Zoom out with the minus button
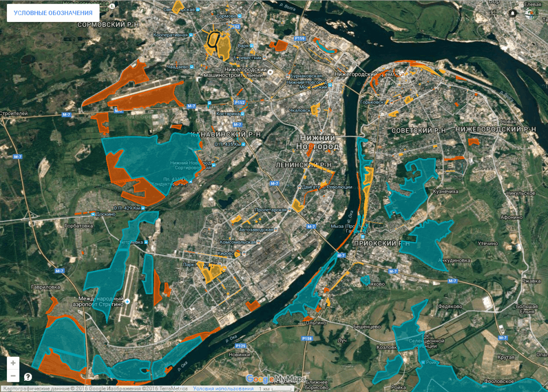The height and width of the screenshot is (392, 548). point(13,375)
